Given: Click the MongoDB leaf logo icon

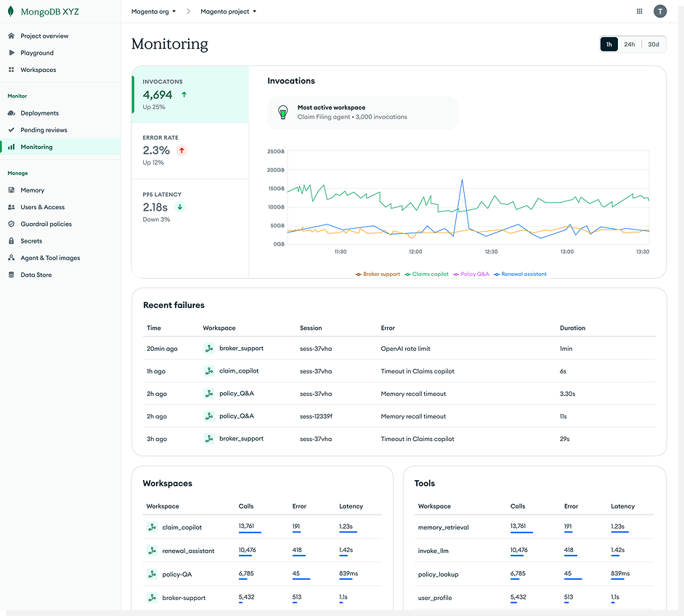Looking at the screenshot, I should pos(10,12).
